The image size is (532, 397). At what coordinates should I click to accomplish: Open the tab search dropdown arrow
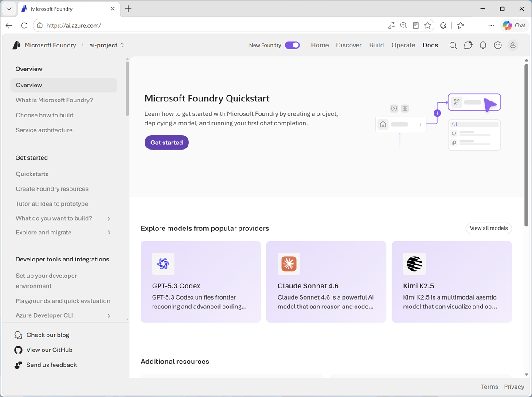point(9,8)
